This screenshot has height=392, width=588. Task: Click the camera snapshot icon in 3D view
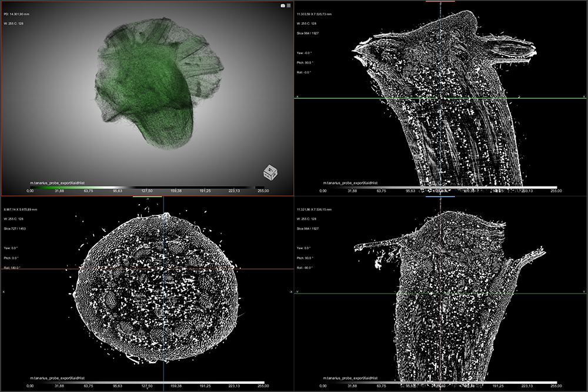click(283, 5)
